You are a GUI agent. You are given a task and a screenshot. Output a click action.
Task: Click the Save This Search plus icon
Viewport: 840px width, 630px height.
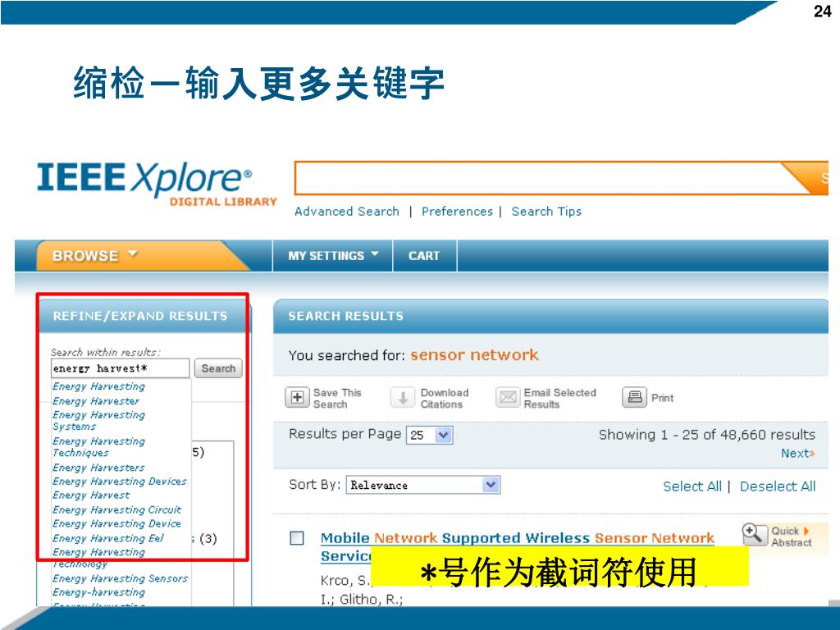click(297, 398)
